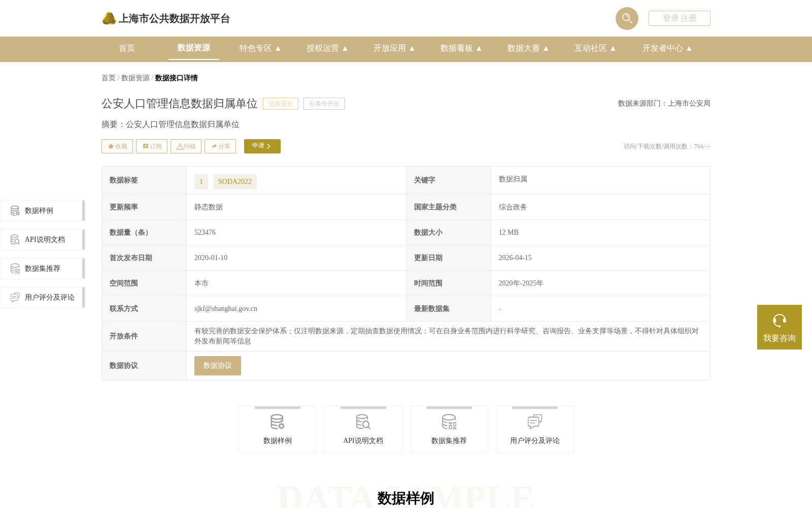This screenshot has height=508, width=812.
Task: Expand the 特色专区 menu arrow
Action: [x=278, y=48]
